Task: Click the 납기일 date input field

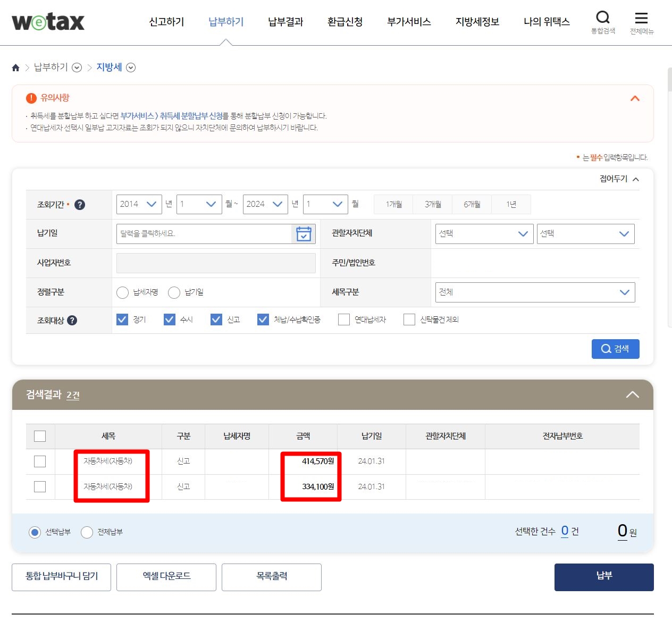Action: coord(204,234)
